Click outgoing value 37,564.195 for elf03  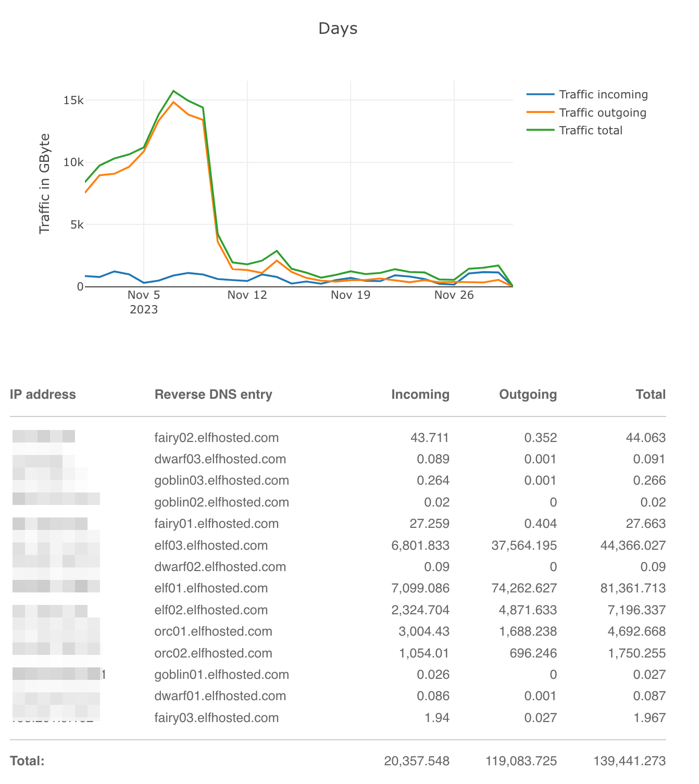[x=524, y=546]
